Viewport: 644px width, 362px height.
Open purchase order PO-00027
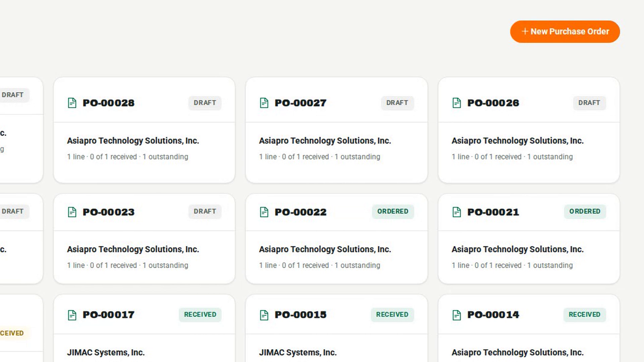[301, 103]
